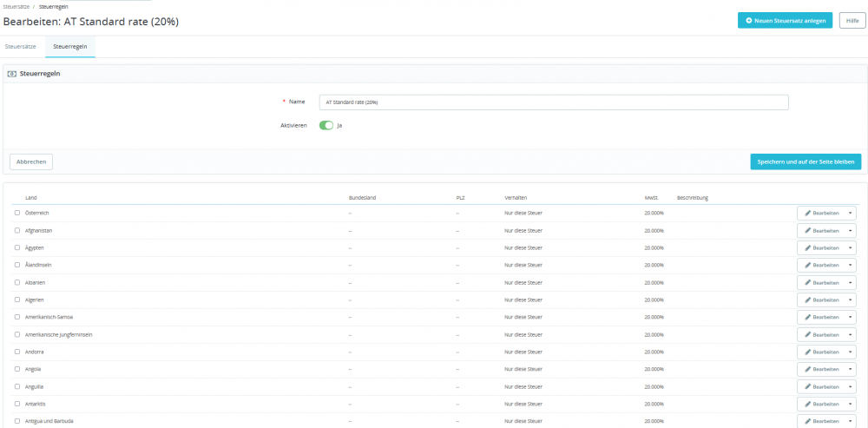Check the Ålandinseln row checkbox

17,265
